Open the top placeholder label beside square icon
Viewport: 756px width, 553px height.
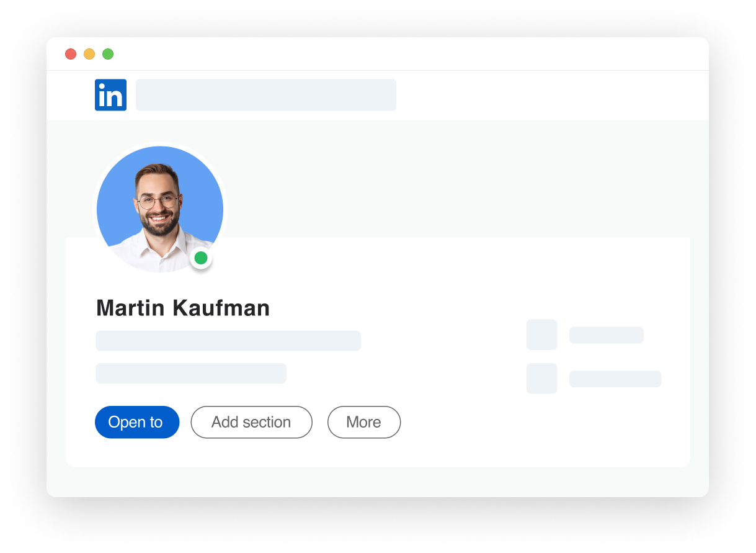click(607, 335)
